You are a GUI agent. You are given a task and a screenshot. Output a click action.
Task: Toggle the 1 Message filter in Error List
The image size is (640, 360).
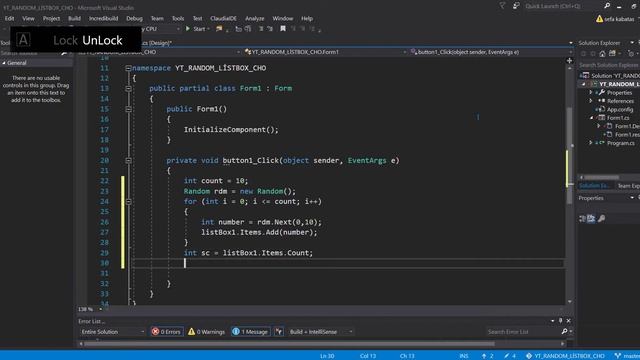(x=251, y=332)
